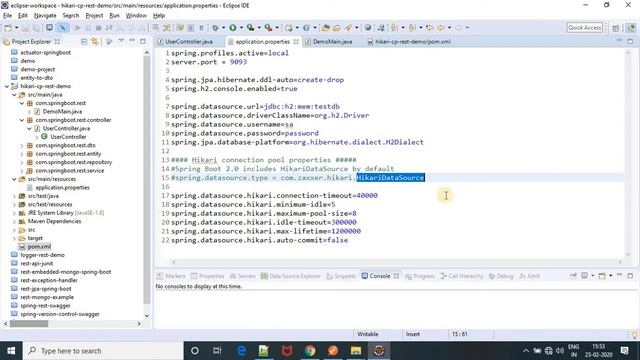The image size is (640, 360).
Task: Maximize the editor area
Action: tap(630, 41)
